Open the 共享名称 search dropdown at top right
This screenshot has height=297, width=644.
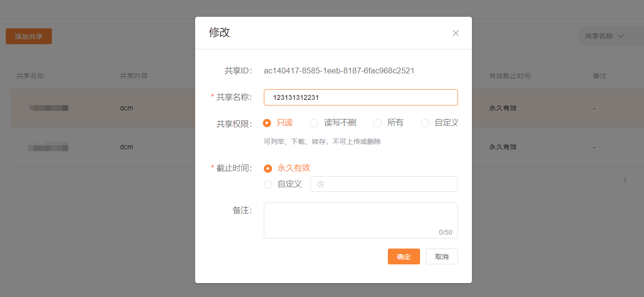tap(604, 36)
